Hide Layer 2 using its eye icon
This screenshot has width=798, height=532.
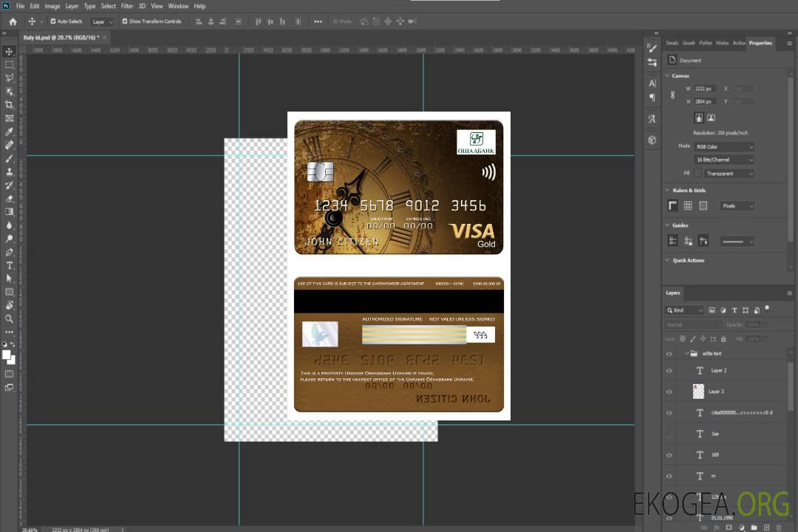click(x=669, y=371)
